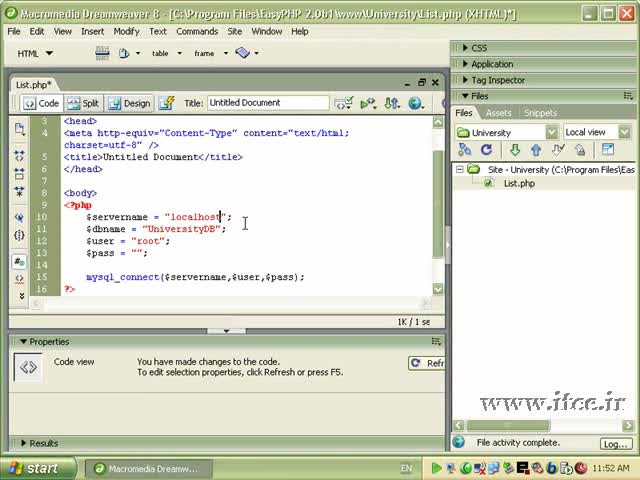Open File Management up/down arrows icon

pos(392,103)
